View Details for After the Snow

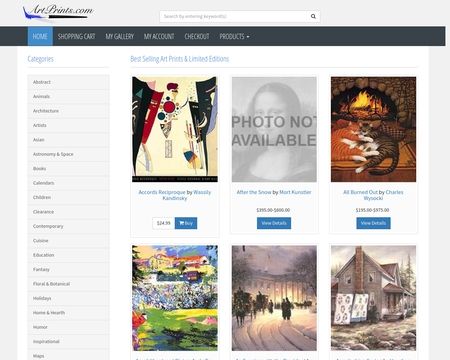(x=274, y=223)
